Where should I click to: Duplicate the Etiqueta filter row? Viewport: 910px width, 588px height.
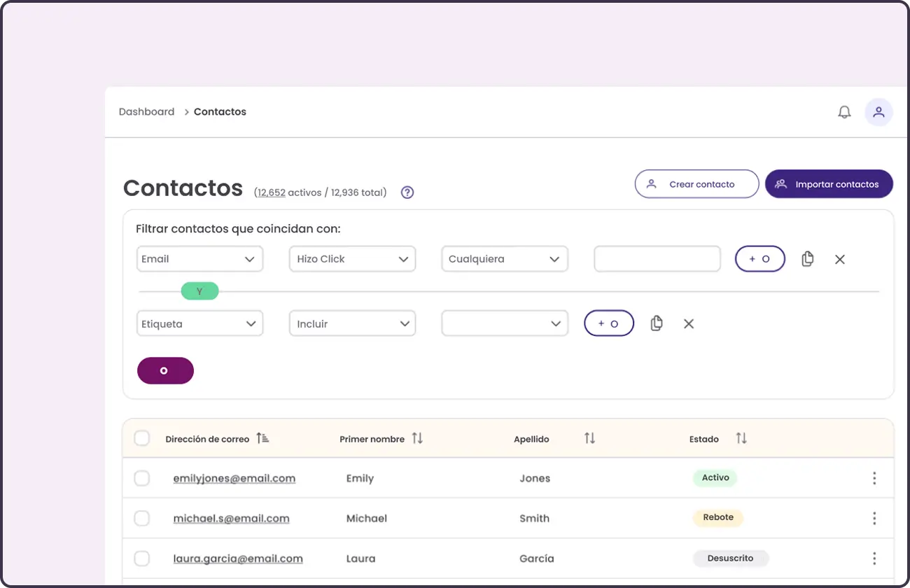[x=657, y=323]
